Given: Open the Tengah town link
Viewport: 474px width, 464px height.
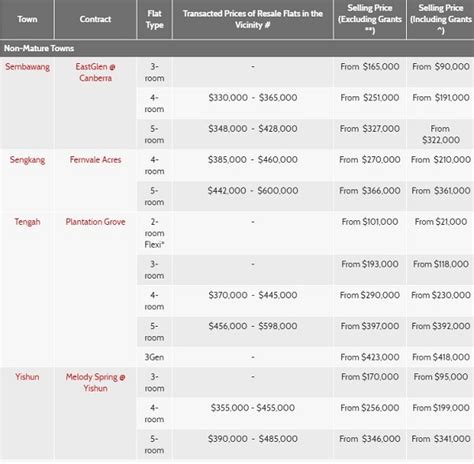Looking at the screenshot, I should [27, 222].
